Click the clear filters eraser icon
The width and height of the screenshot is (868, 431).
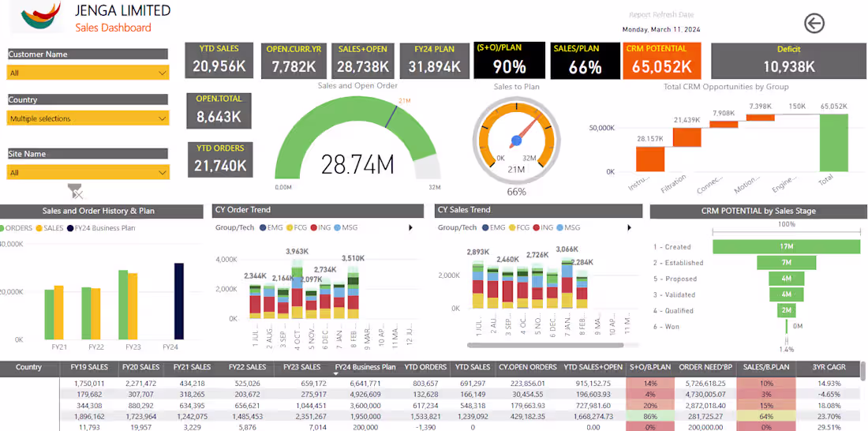tap(76, 192)
